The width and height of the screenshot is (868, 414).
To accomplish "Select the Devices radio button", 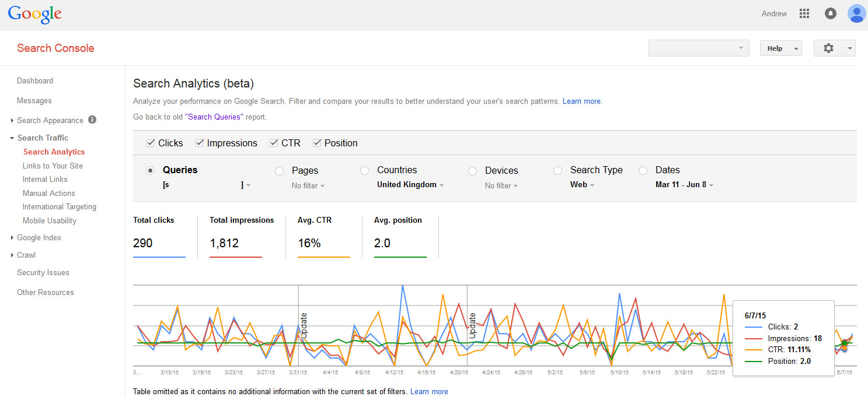I will click(x=473, y=171).
